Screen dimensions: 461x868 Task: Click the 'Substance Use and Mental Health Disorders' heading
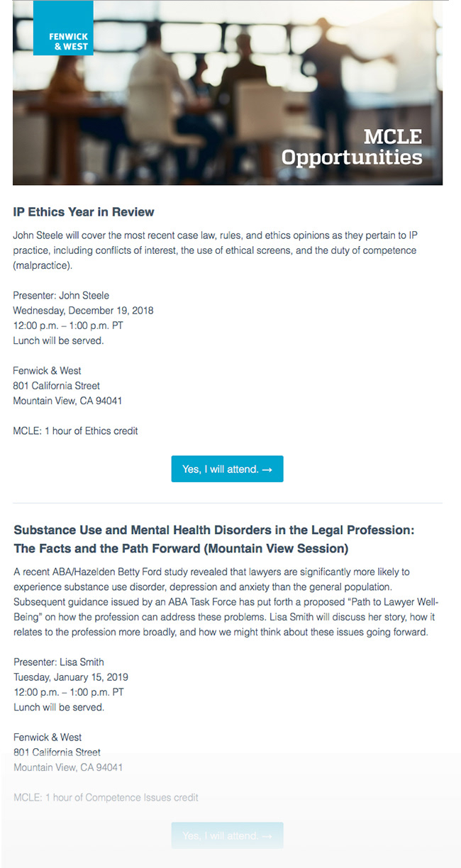pos(213,540)
